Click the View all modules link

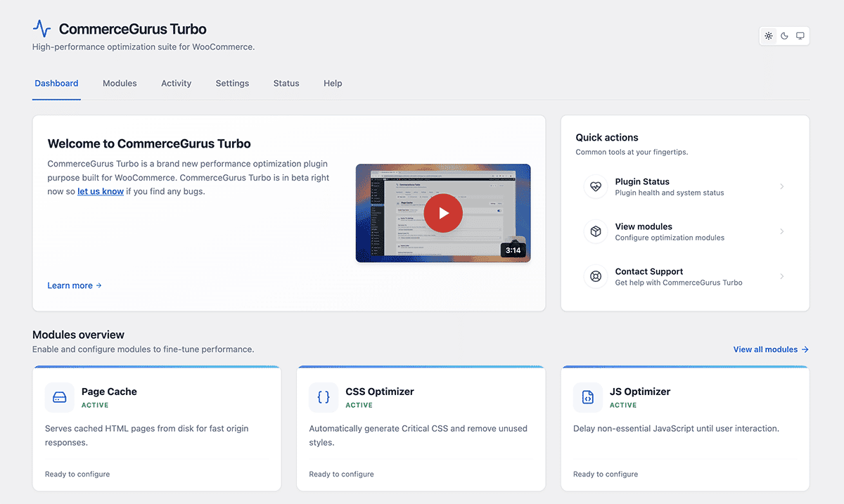click(771, 349)
